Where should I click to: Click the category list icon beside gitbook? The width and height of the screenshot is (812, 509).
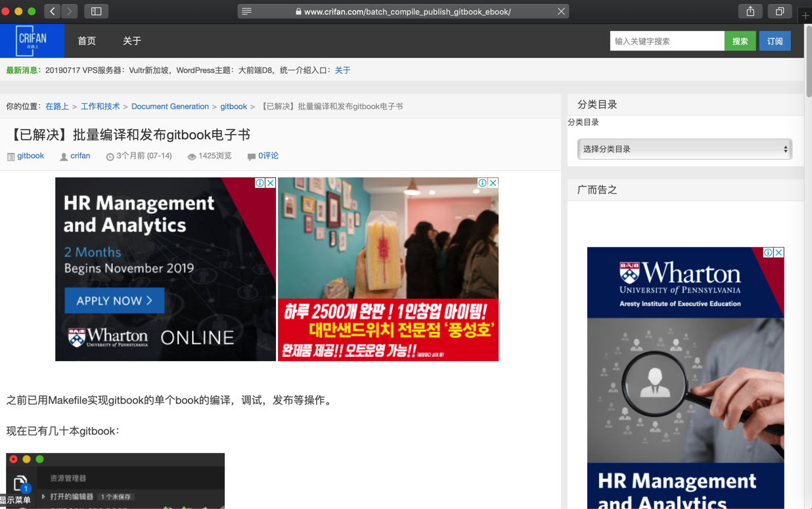(x=11, y=157)
